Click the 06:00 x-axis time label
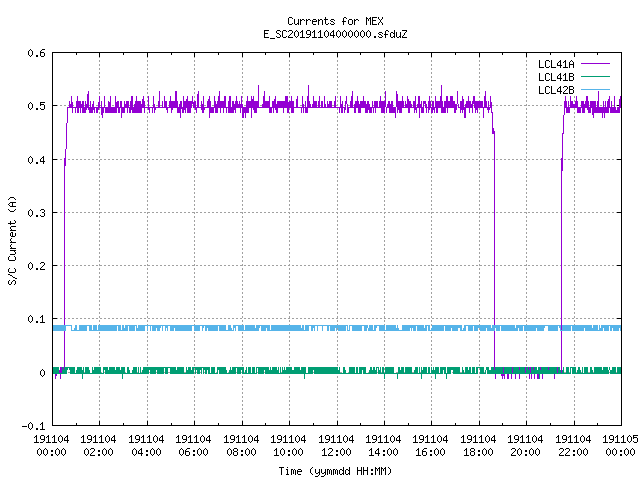Screen dimensions: 640x480 (x=193, y=452)
